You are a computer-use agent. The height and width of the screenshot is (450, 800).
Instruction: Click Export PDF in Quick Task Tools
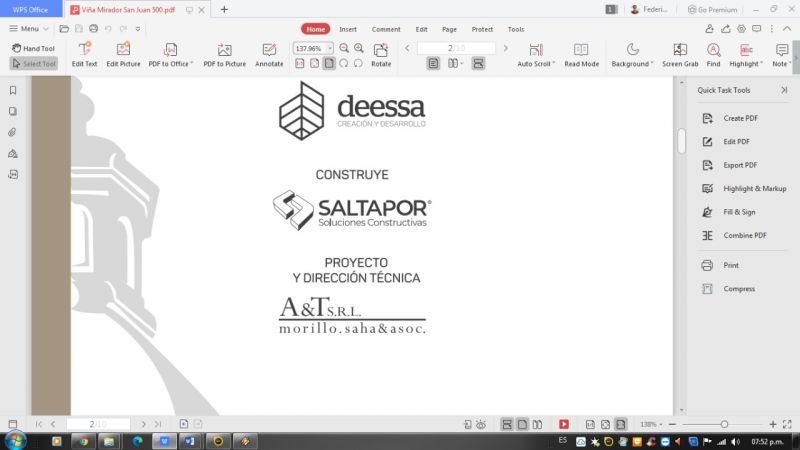[x=729, y=165]
